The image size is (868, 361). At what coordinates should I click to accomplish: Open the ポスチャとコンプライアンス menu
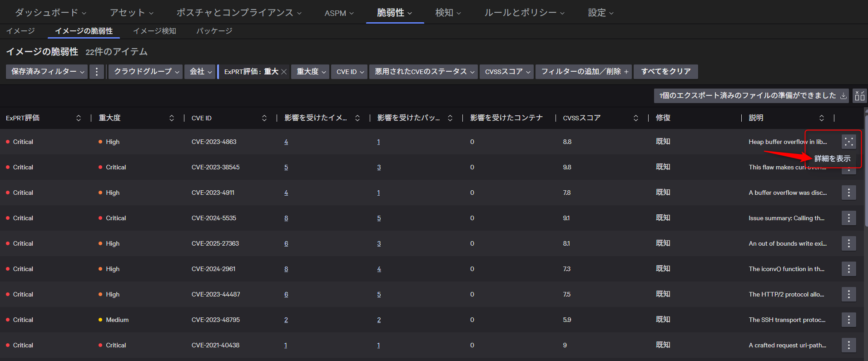pyautogui.click(x=239, y=13)
